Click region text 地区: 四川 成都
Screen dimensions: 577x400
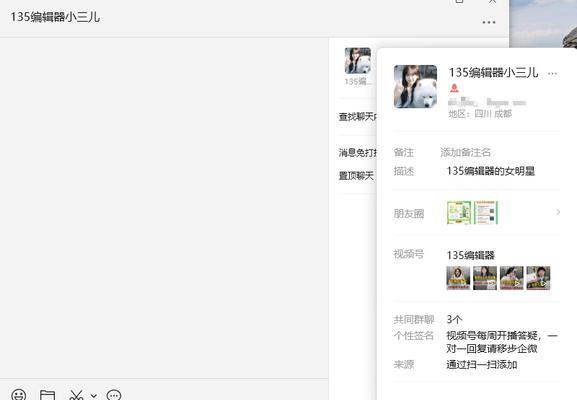pos(480,114)
